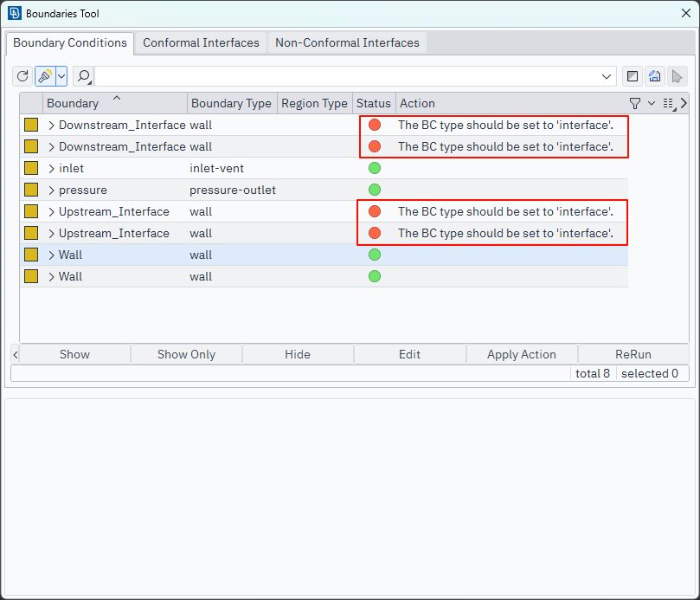Open the column options list icon
This screenshot has width=700, height=600.
pyautogui.click(x=668, y=103)
